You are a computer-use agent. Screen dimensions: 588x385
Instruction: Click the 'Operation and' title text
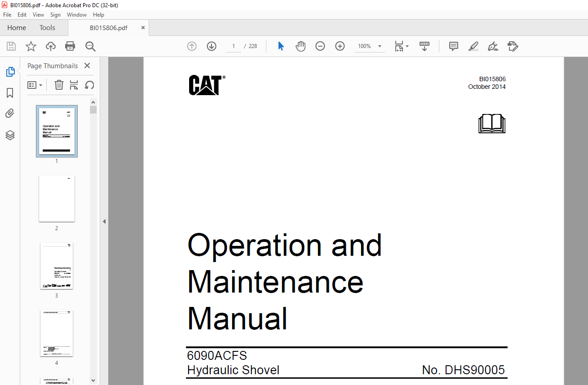coord(284,245)
